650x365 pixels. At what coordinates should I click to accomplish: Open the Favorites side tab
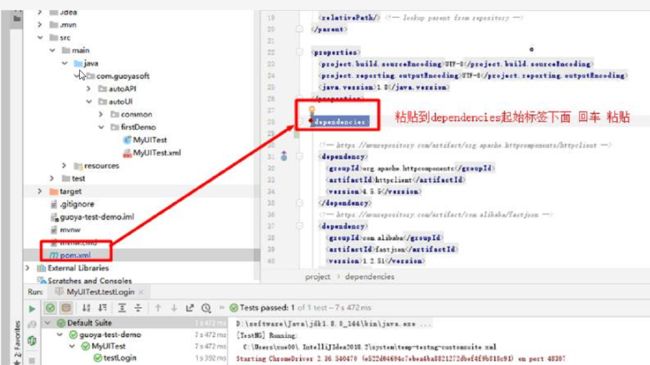tap(17, 342)
